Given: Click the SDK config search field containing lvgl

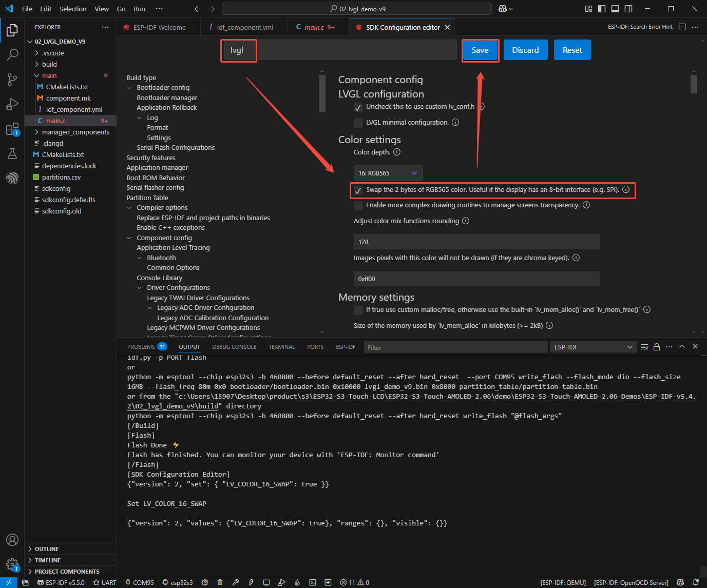Looking at the screenshot, I should tap(339, 50).
